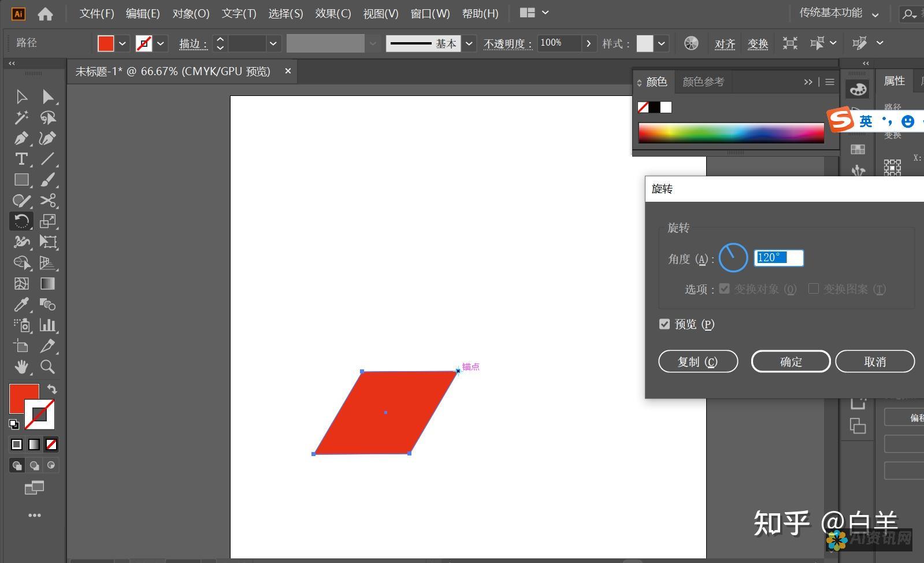The image size is (924, 563).
Task: Select the Shape Builder tool
Action: (x=21, y=263)
